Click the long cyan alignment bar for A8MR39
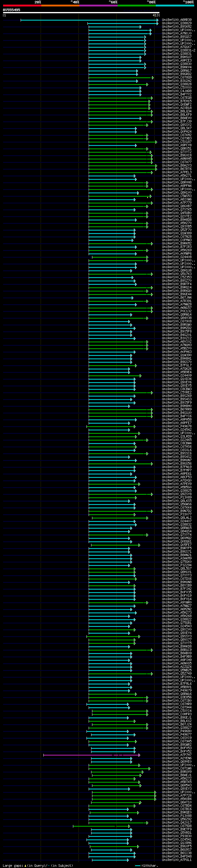This screenshot has height=868, width=197. click(x=89, y=20)
